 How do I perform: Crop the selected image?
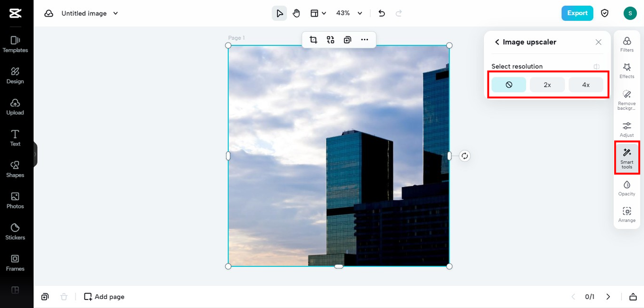pos(313,40)
